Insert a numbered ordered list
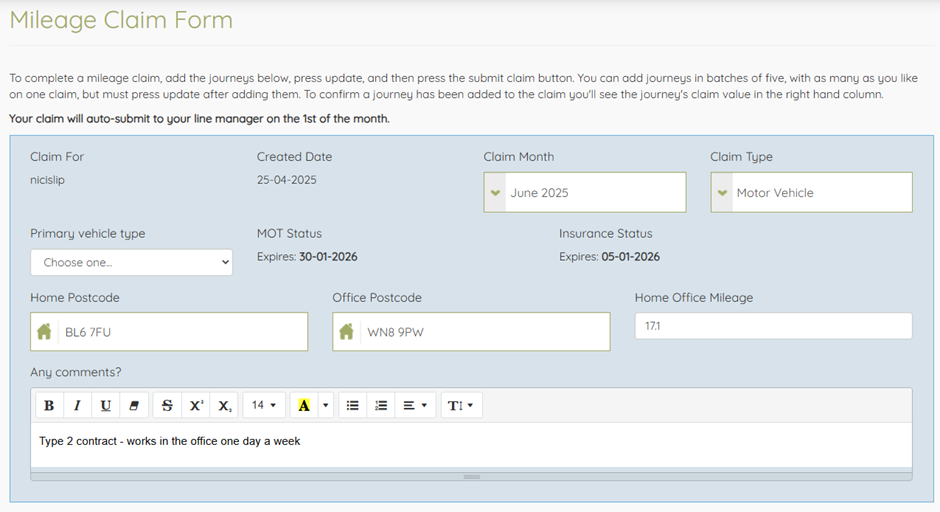The image size is (940, 512). (x=380, y=405)
